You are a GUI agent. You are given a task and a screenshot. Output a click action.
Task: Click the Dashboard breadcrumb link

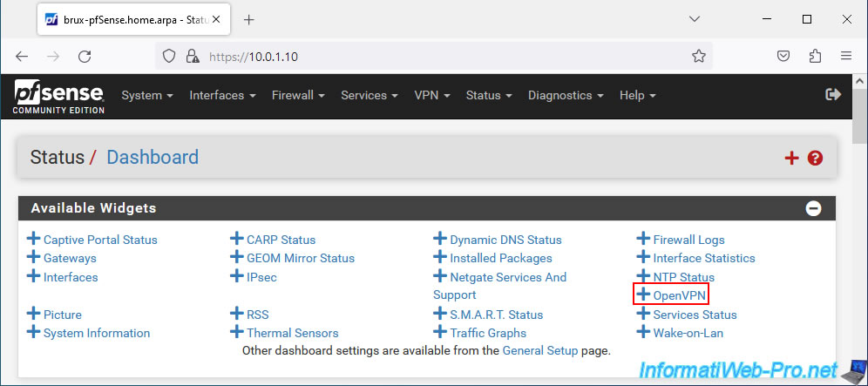click(x=153, y=158)
